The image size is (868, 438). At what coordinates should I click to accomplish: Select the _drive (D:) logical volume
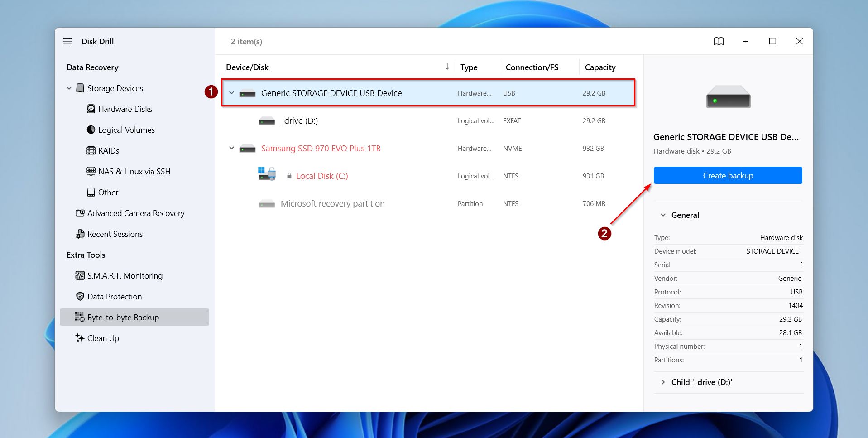(300, 120)
